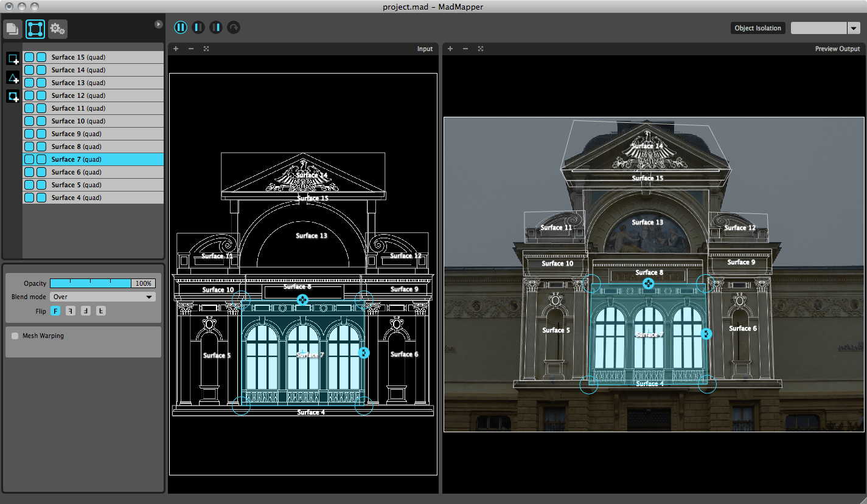867x504 pixels.
Task: Open the Media files tab icon
Action: pyautogui.click(x=13, y=29)
